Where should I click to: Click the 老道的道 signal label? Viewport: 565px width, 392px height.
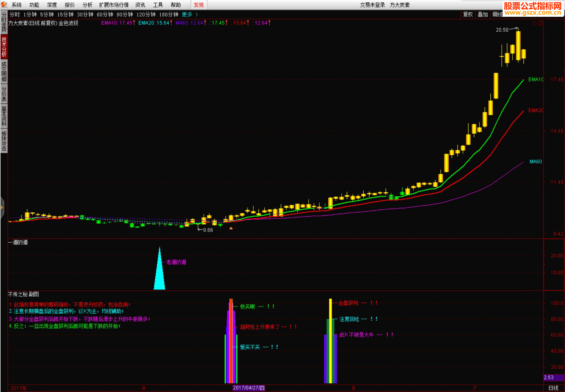click(176, 262)
